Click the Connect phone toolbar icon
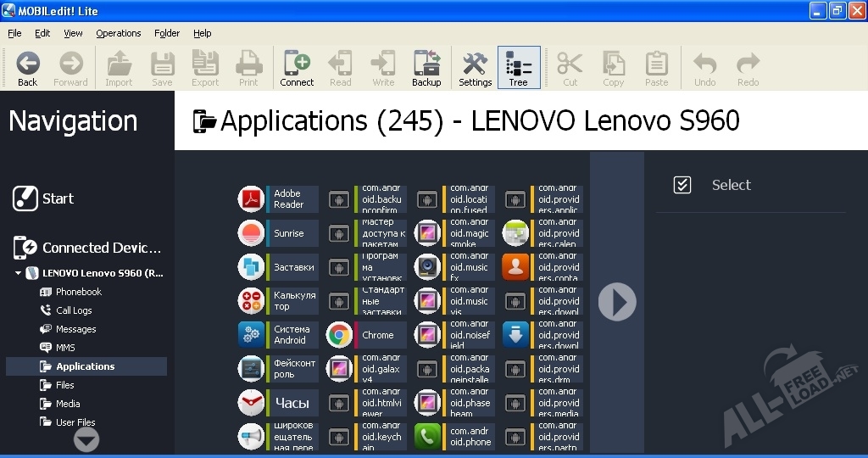The image size is (868, 458). coord(297,68)
